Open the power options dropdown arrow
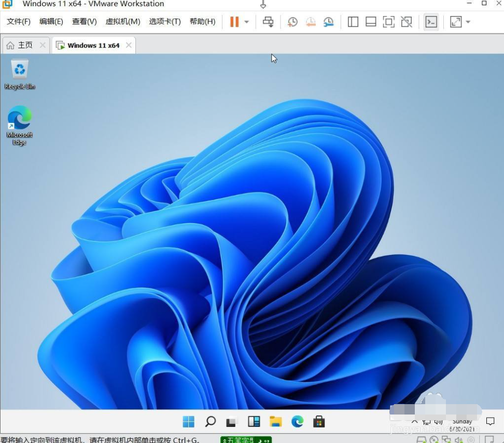The height and width of the screenshot is (443, 504). (x=247, y=22)
